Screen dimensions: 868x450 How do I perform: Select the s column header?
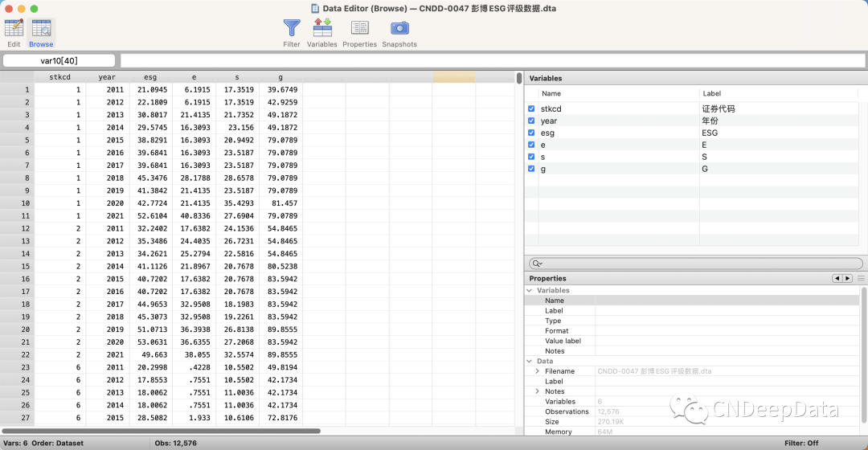point(237,77)
